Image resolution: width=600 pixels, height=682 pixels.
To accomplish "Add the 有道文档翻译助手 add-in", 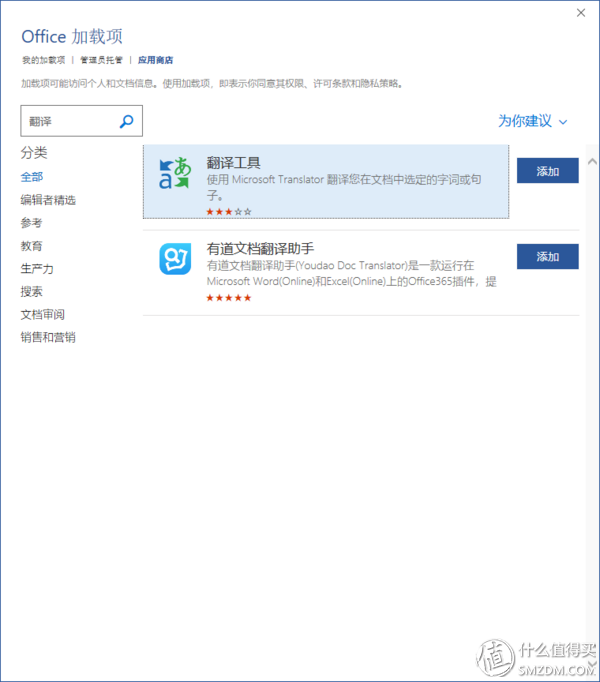I will (x=547, y=257).
